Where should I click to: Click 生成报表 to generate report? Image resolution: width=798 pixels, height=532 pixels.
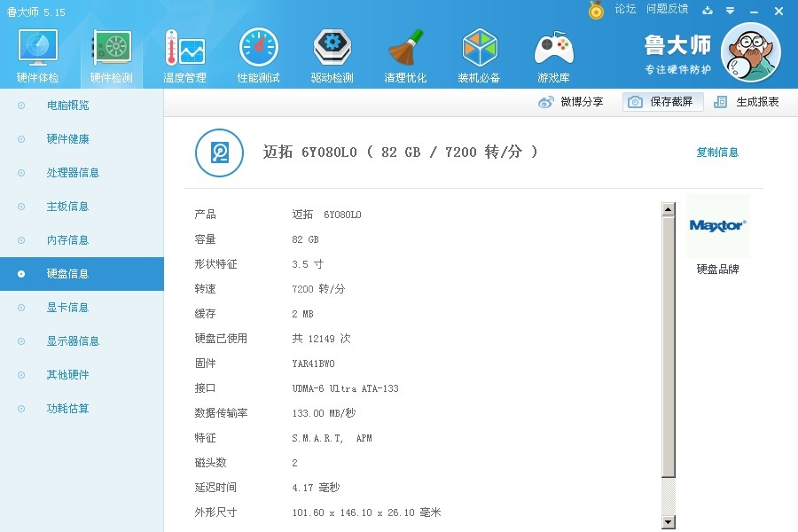[757, 102]
